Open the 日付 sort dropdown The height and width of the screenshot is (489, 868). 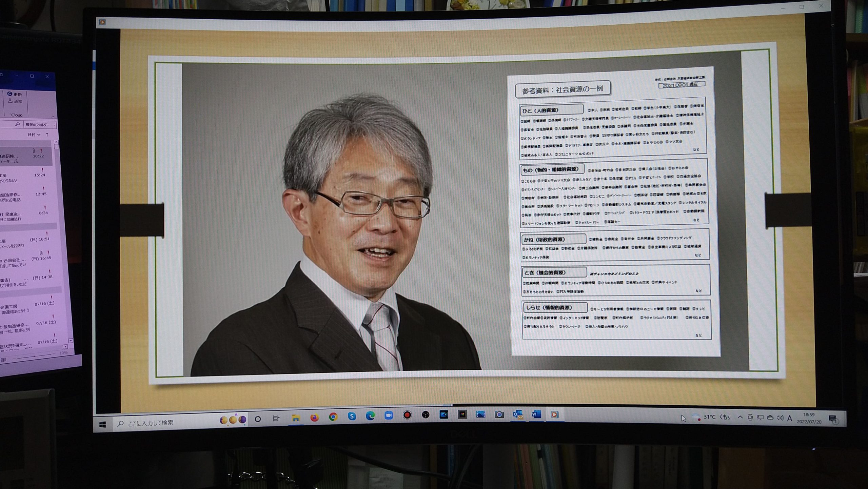(34, 135)
